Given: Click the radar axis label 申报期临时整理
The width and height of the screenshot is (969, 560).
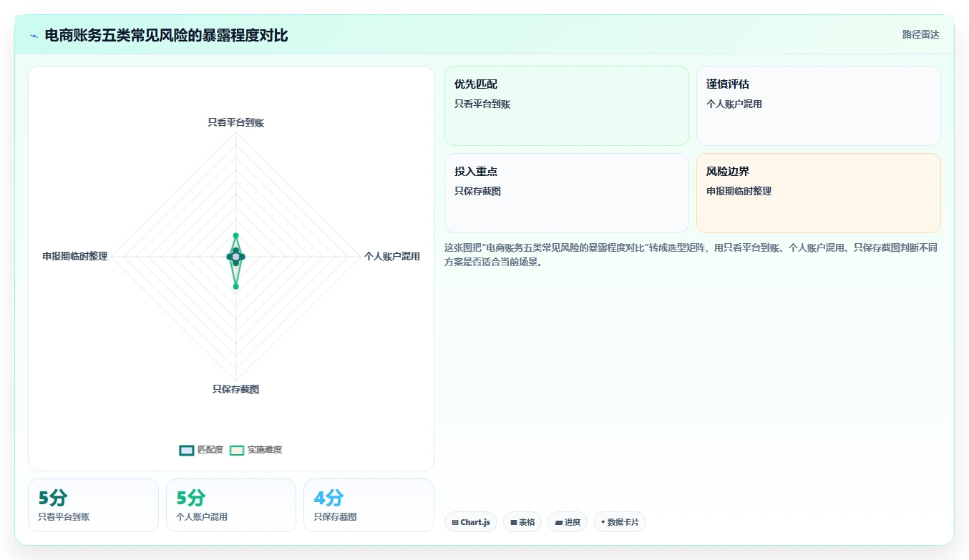Looking at the screenshot, I should tap(75, 256).
